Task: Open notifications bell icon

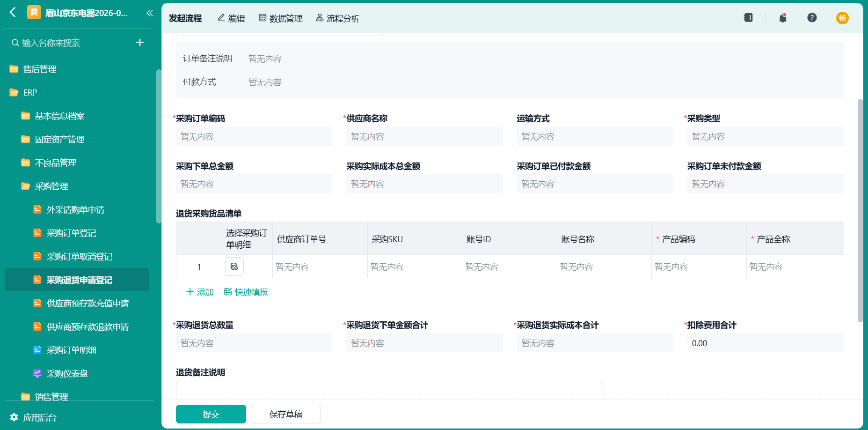Action: click(x=783, y=18)
